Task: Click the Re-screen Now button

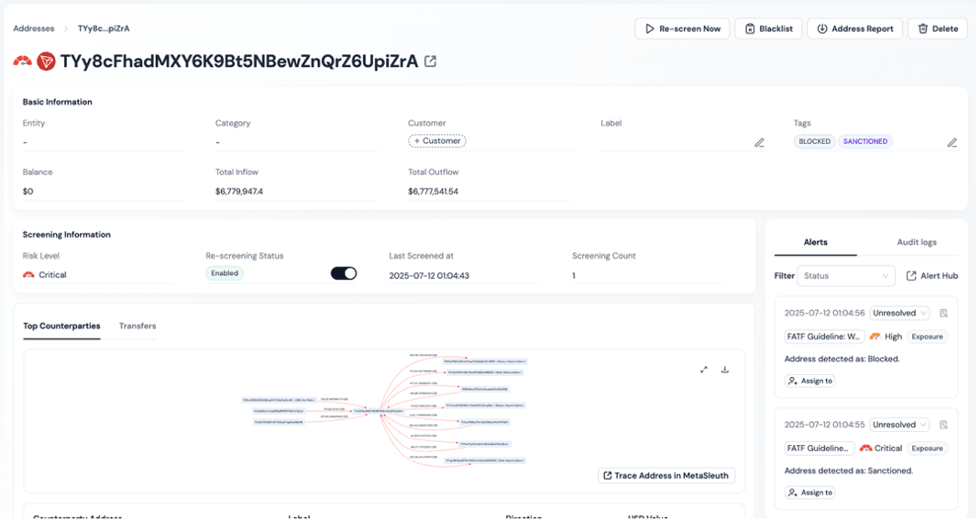Action: click(682, 28)
